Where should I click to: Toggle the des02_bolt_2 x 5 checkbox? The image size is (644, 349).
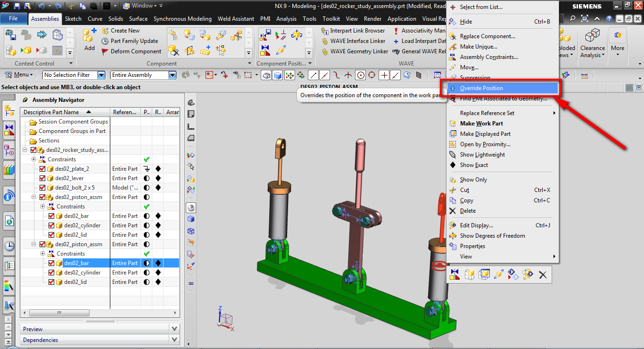coord(42,188)
